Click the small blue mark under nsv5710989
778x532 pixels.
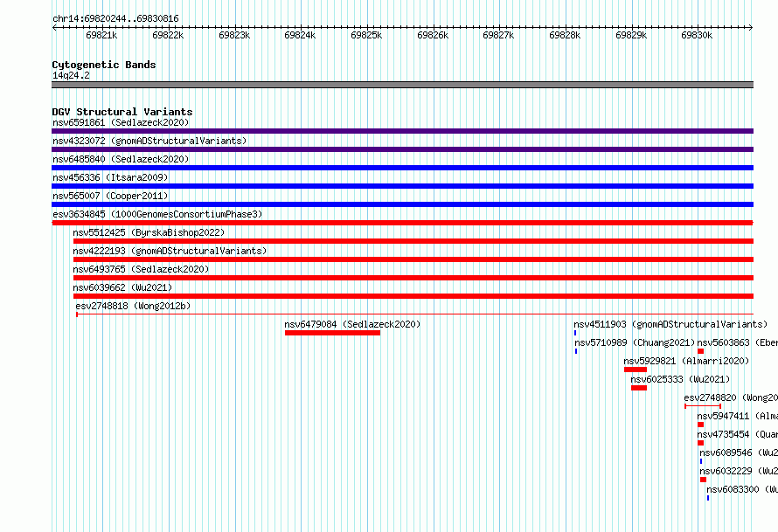576,351
